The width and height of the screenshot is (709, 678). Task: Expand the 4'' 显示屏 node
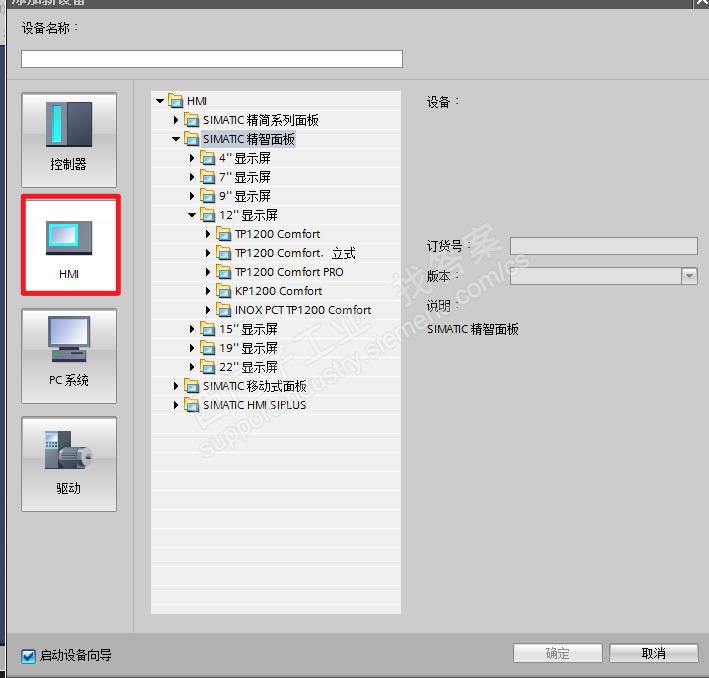click(x=192, y=158)
